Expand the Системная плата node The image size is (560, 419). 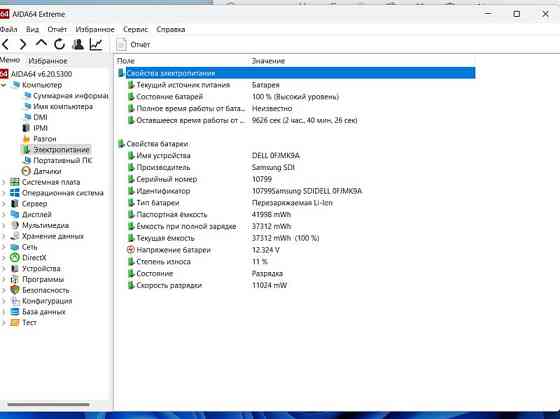coord(4,182)
